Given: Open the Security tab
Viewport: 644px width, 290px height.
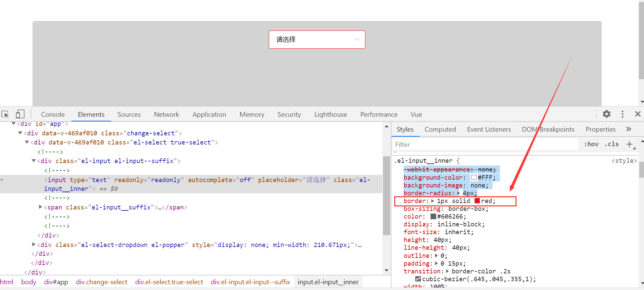Looking at the screenshot, I should [x=289, y=114].
